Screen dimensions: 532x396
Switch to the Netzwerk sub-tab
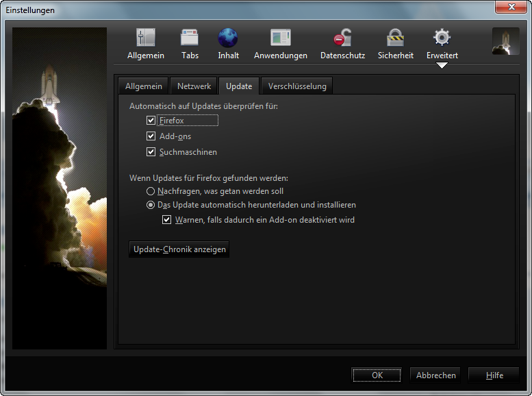pos(194,86)
